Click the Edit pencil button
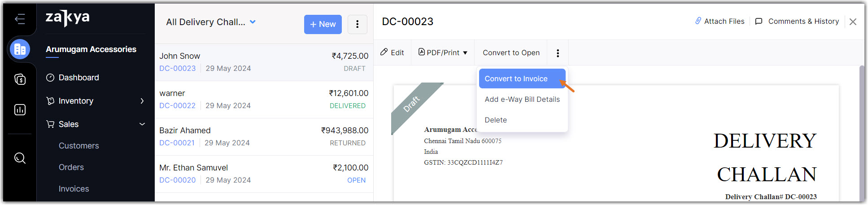The height and width of the screenshot is (205, 868). [392, 52]
